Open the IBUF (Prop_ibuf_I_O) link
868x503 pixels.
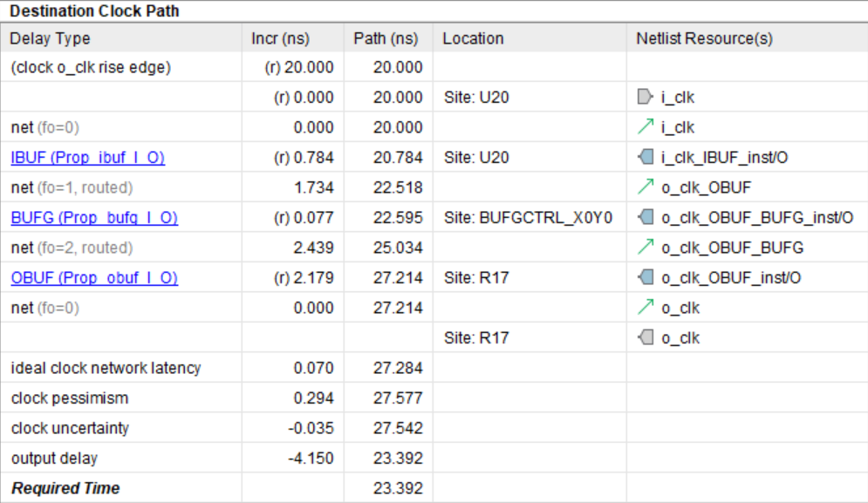(87, 158)
